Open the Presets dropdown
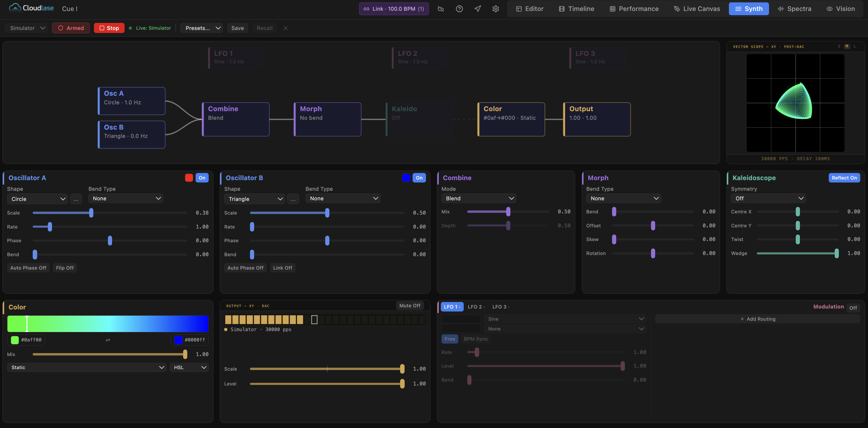The width and height of the screenshot is (868, 428). [202, 28]
